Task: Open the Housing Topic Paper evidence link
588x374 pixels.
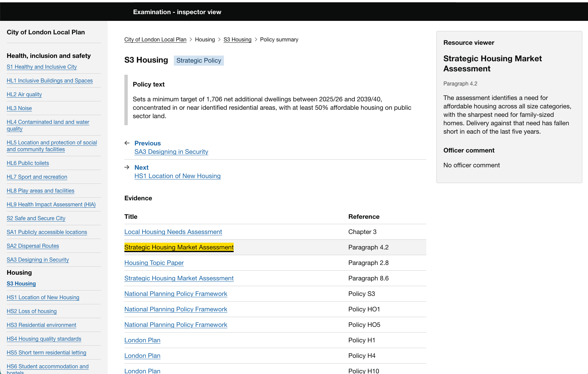Action: pos(154,263)
